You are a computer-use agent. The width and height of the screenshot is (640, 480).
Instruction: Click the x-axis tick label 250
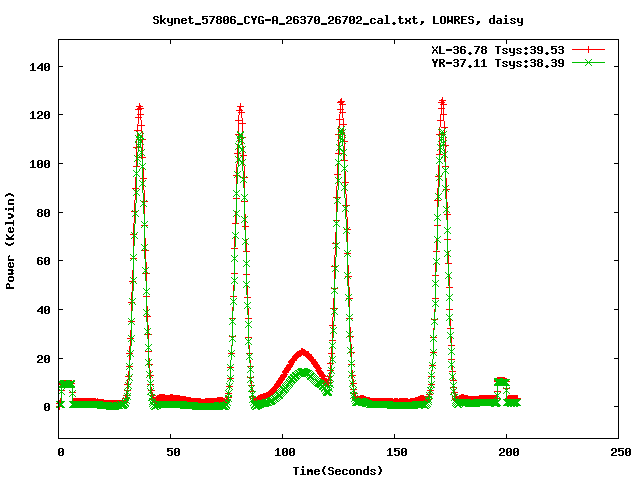pyautogui.click(x=621, y=452)
